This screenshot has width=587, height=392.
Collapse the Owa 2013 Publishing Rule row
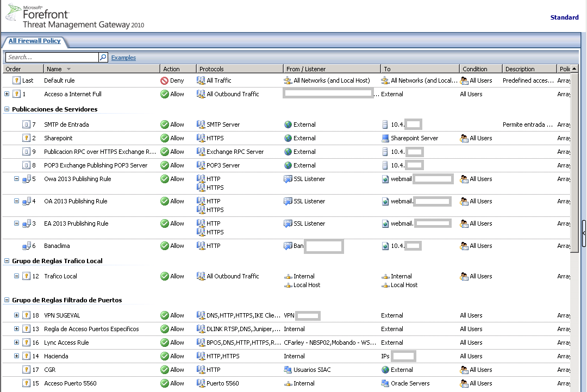(x=16, y=178)
